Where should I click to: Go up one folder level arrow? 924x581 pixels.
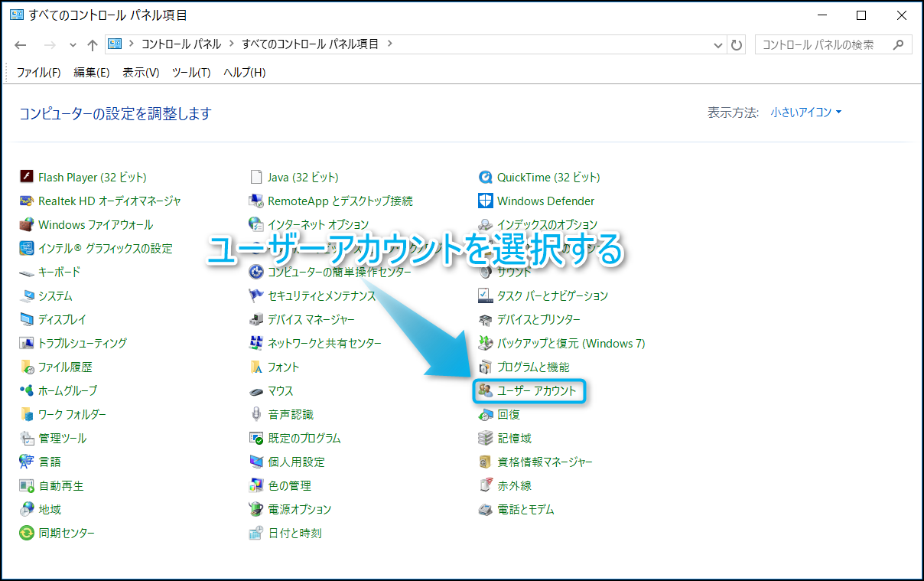[x=93, y=44]
